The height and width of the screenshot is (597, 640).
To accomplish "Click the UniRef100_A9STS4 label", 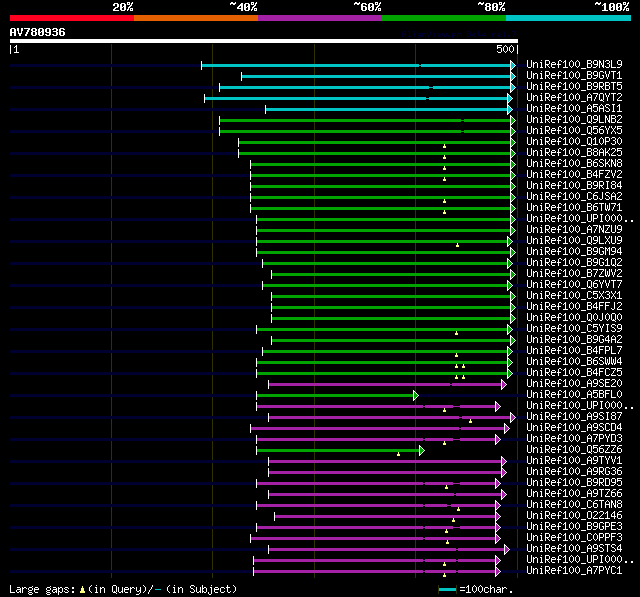I will point(574,549).
